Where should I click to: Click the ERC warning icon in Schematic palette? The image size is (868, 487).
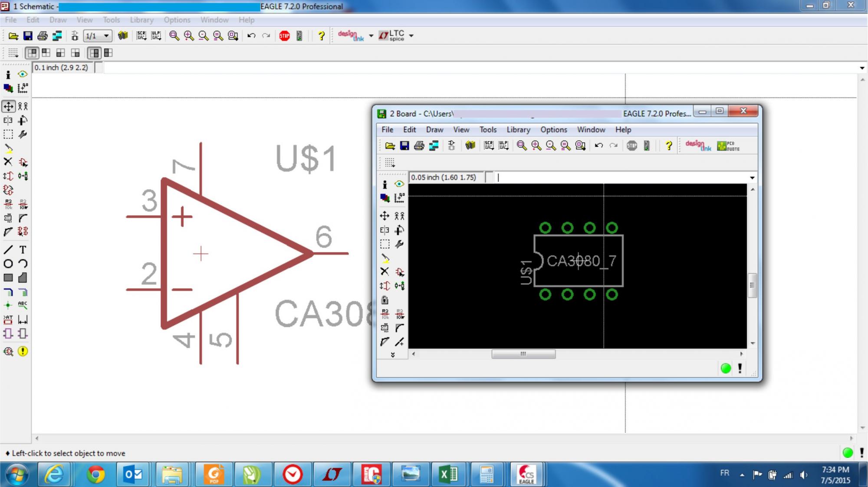click(x=23, y=351)
